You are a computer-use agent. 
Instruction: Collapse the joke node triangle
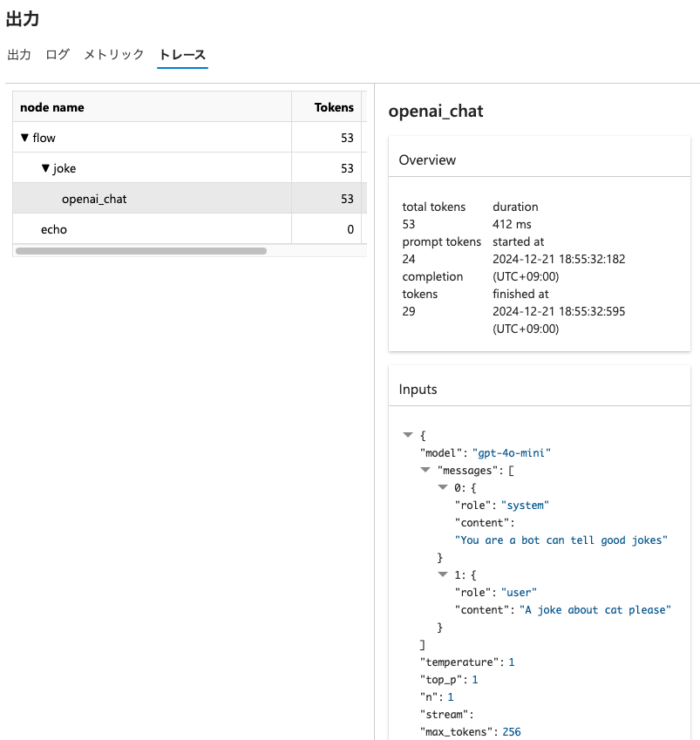point(45,168)
